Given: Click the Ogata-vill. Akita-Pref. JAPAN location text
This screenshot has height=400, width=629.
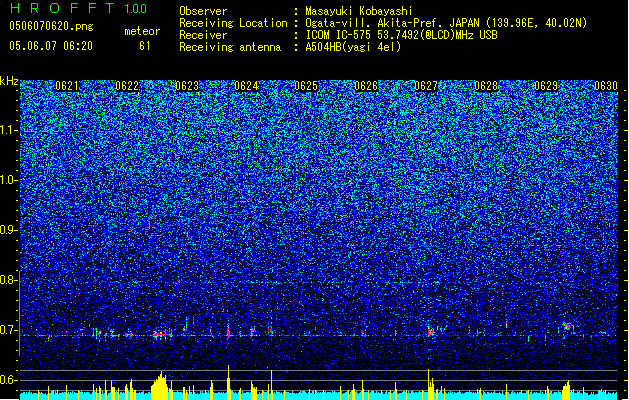Looking at the screenshot, I should 446,23.
